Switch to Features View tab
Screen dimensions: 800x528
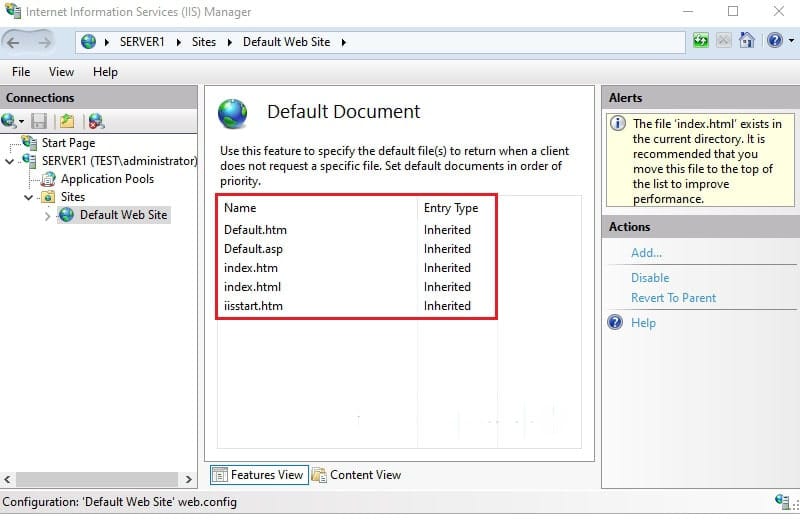coord(259,475)
